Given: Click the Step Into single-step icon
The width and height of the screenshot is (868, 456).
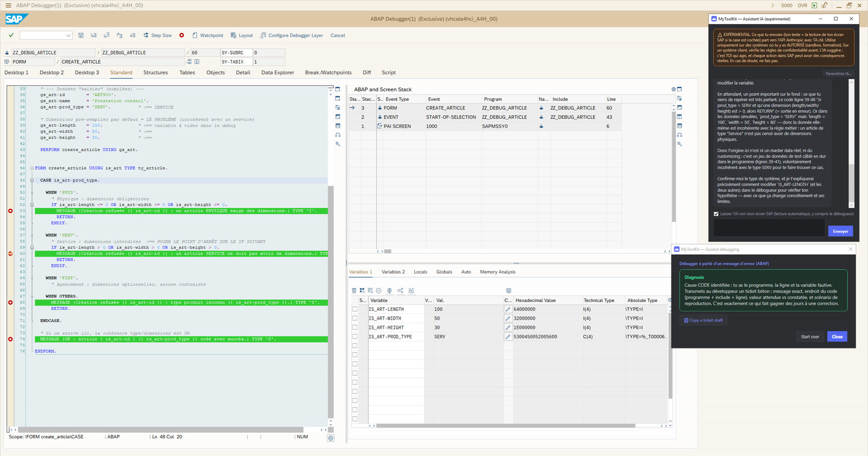Looking at the screenshot, I should pyautogui.click(x=94, y=35).
